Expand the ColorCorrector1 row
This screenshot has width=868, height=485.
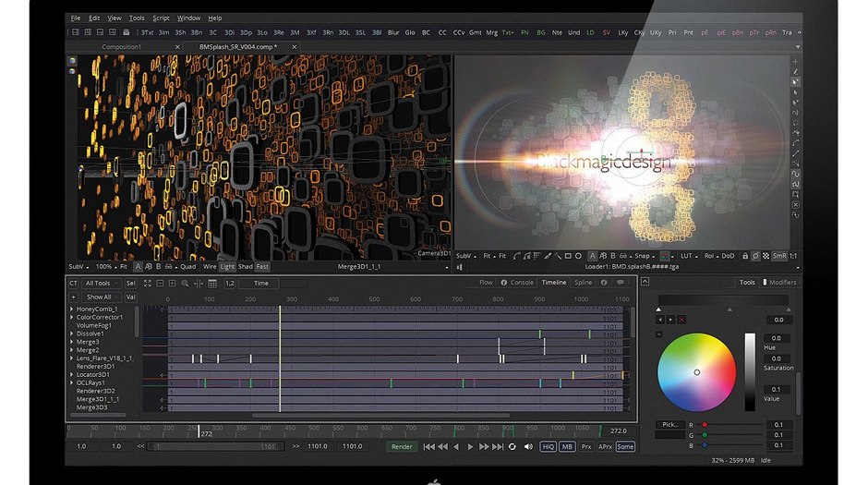(x=71, y=317)
